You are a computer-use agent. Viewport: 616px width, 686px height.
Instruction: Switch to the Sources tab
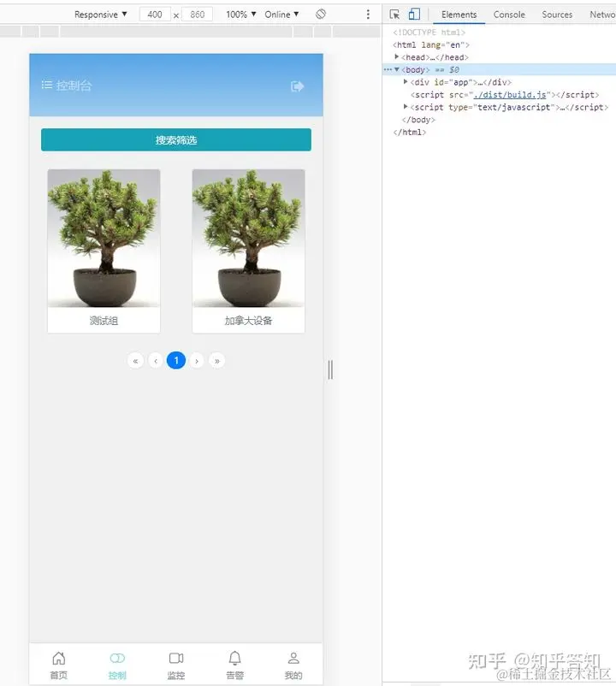pos(557,15)
